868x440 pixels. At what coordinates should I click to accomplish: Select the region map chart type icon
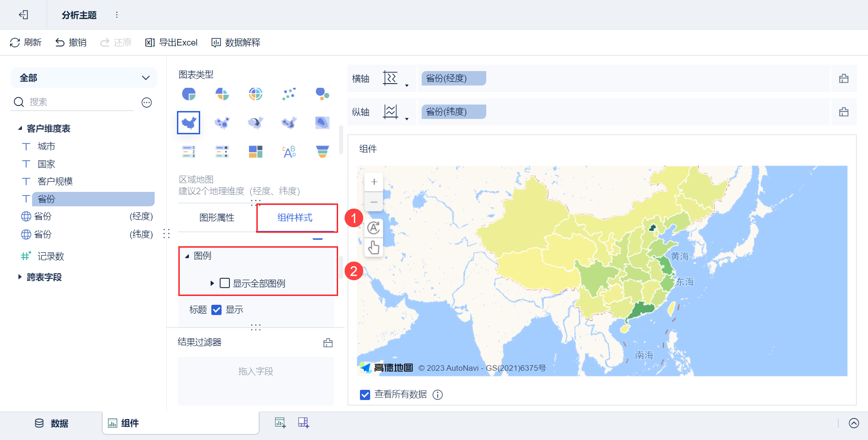click(189, 123)
